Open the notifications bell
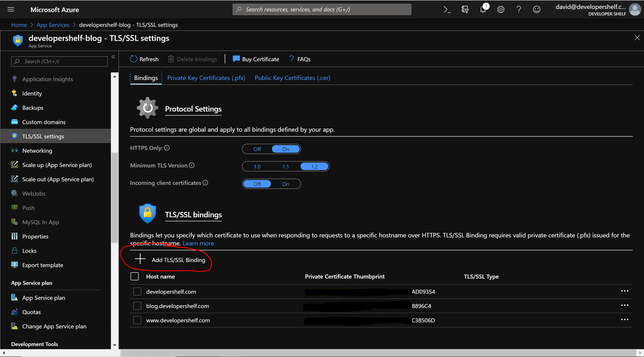The image size is (644, 357). pos(483,9)
